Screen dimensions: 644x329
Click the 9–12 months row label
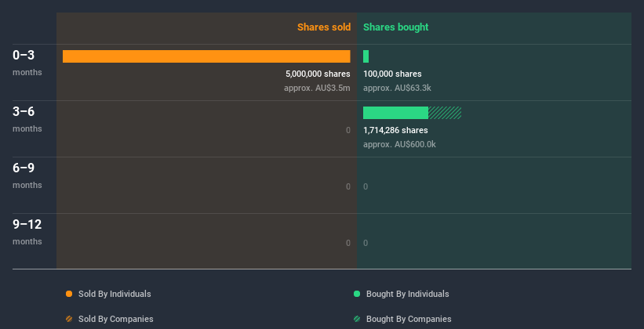27,232
